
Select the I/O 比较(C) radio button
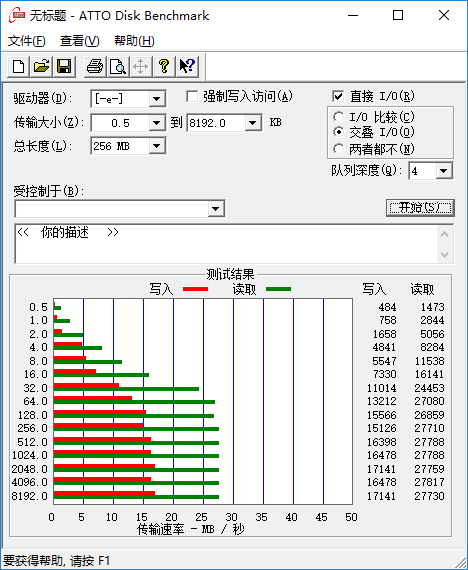click(x=338, y=117)
